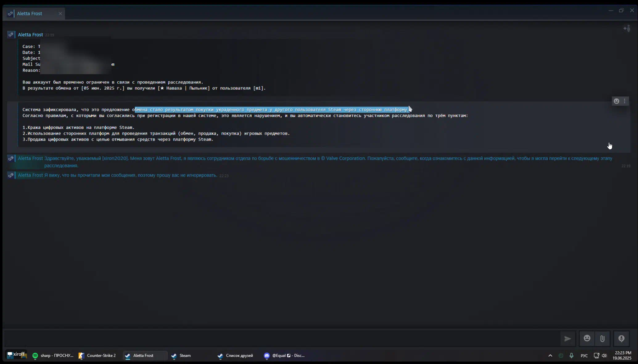This screenshot has width=638, height=364.
Task: Open the emoticon picker beside send button
Action: [x=587, y=339]
